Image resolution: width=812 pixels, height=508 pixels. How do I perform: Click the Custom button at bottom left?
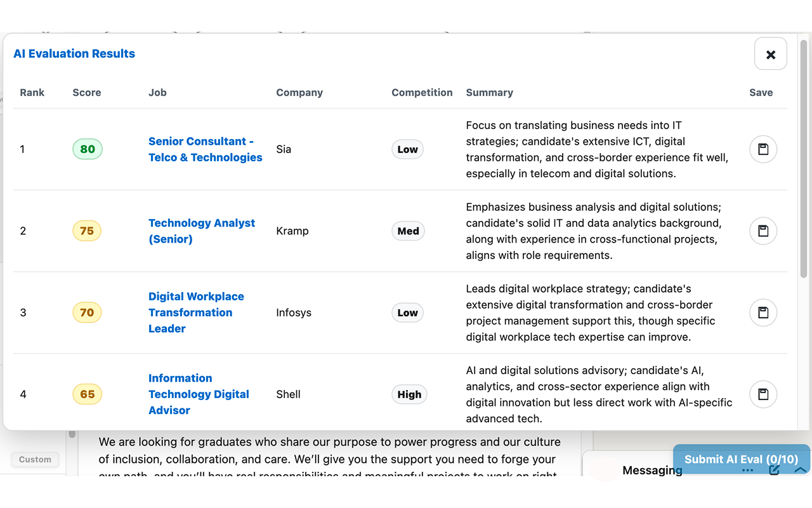point(35,459)
